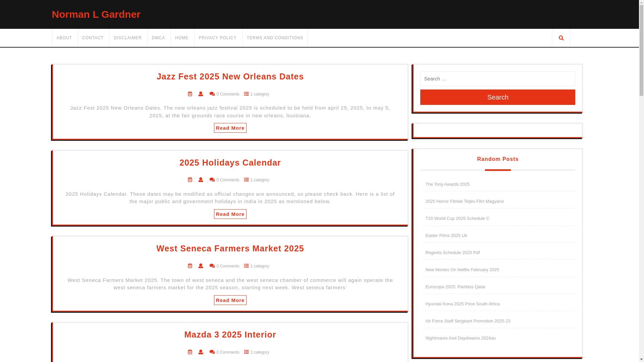Open the 2025 Holidays Calendar post title
Image resolution: width=644 pixels, height=362 pixels.
[230, 163]
